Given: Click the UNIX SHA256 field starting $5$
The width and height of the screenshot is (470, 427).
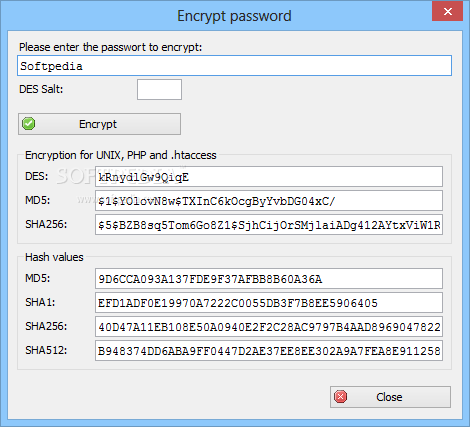Looking at the screenshot, I should [x=269, y=225].
